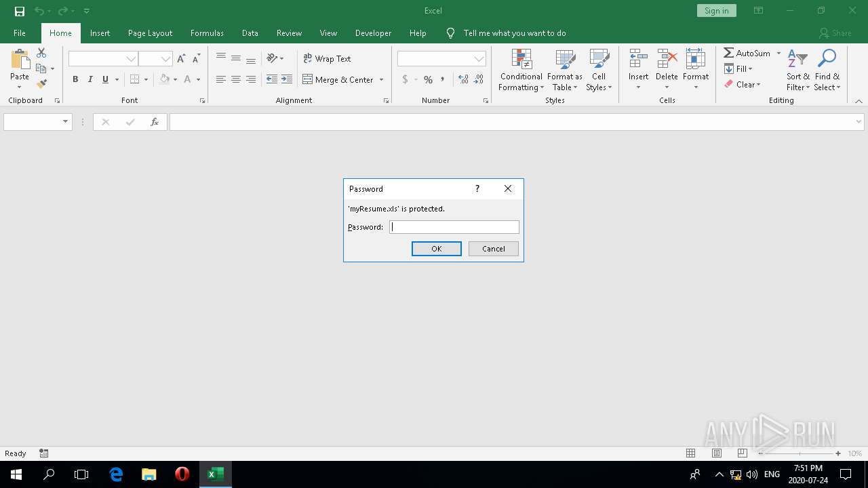Image resolution: width=868 pixels, height=488 pixels.
Task: Open the font name dropdown
Action: [x=131, y=59]
